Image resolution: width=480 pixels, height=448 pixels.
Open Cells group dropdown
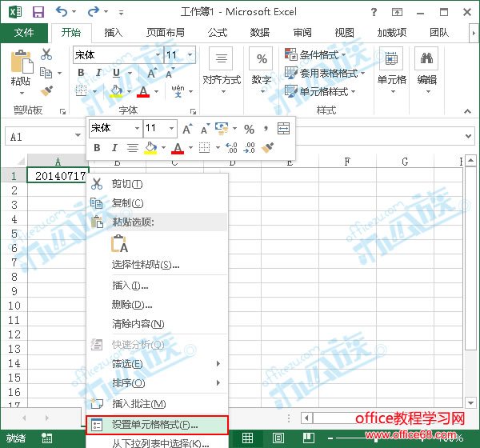pyautogui.click(x=391, y=70)
